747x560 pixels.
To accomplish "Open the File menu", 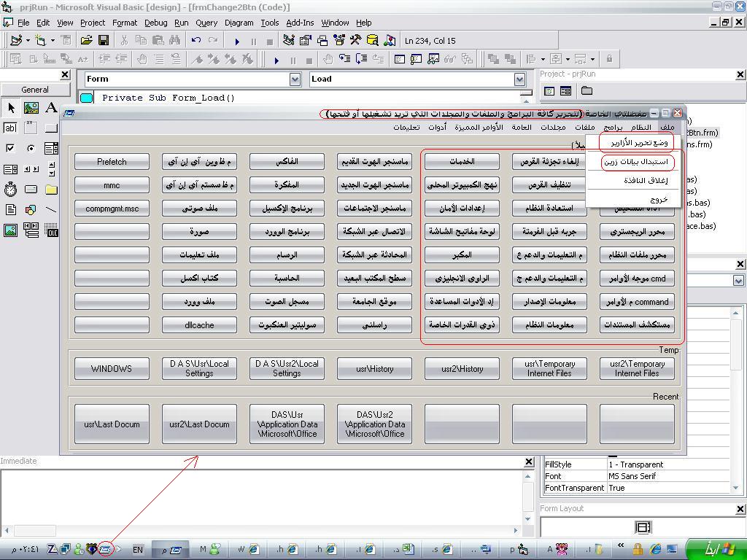I will coord(23,23).
